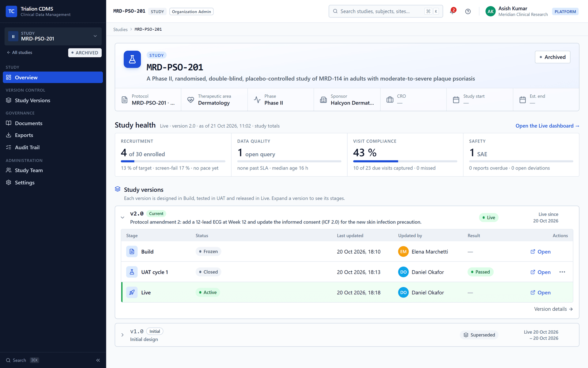
Task: Click the visit compliance progress bar
Action: [405, 161]
